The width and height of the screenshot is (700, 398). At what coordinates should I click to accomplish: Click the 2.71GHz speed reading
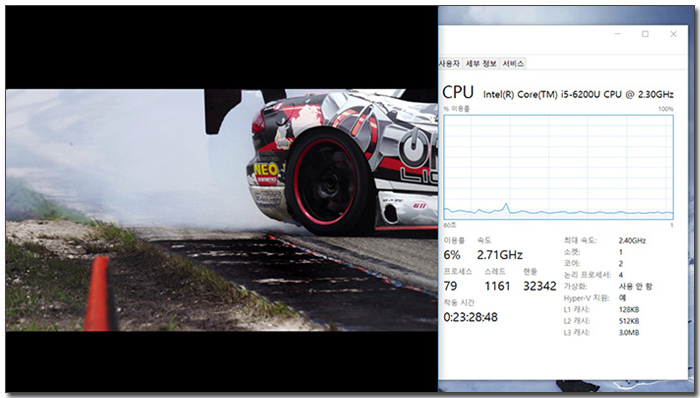coord(500,255)
